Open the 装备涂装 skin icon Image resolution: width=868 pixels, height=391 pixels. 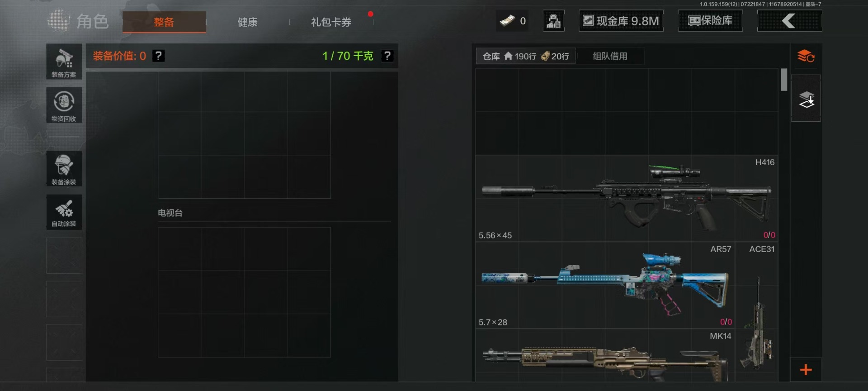click(64, 169)
